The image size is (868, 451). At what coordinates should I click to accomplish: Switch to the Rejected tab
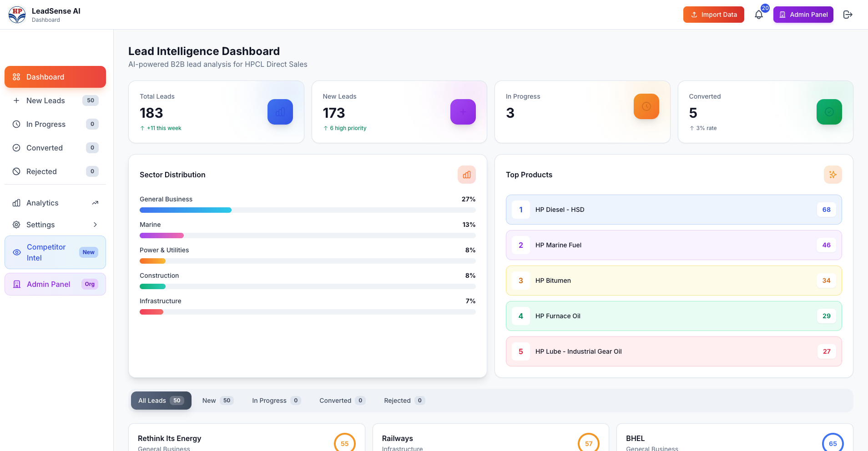(x=404, y=401)
